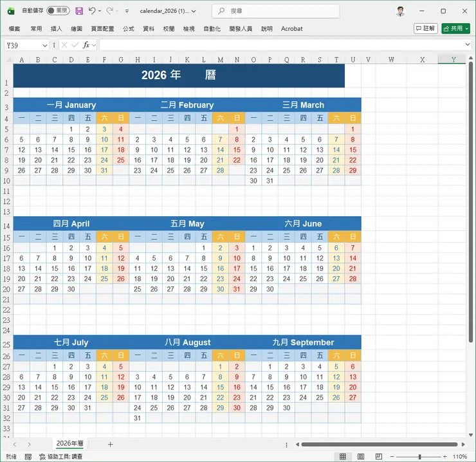The image size is (476, 462).
Task: Click into the formula bar input
Action: 281,45
